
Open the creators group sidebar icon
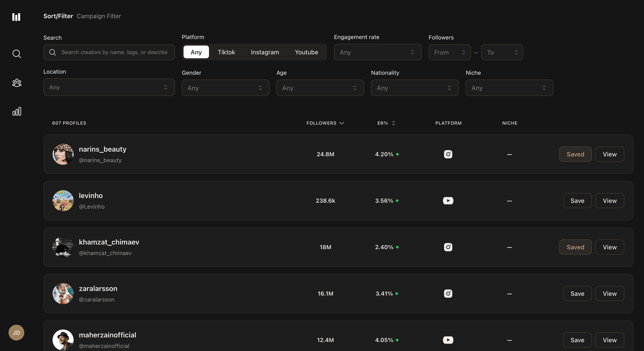[17, 83]
